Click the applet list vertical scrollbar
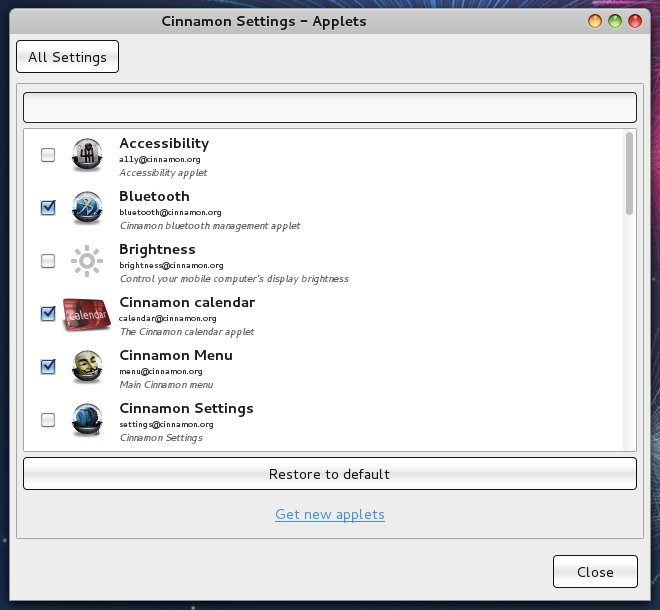Screen dimensions: 660x610 click(x=629, y=173)
